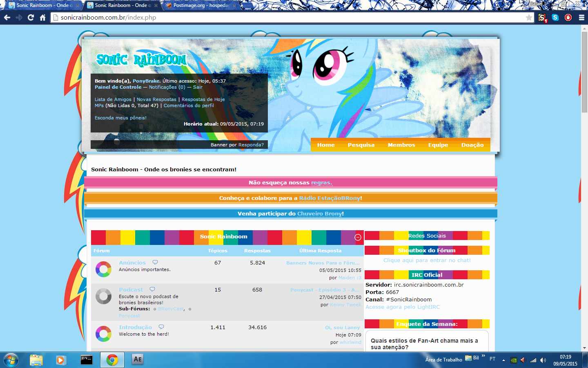Image resolution: width=588 pixels, height=368 pixels.
Task: Open the 'Oi, sou Lanny' latest reply
Action: click(x=343, y=328)
